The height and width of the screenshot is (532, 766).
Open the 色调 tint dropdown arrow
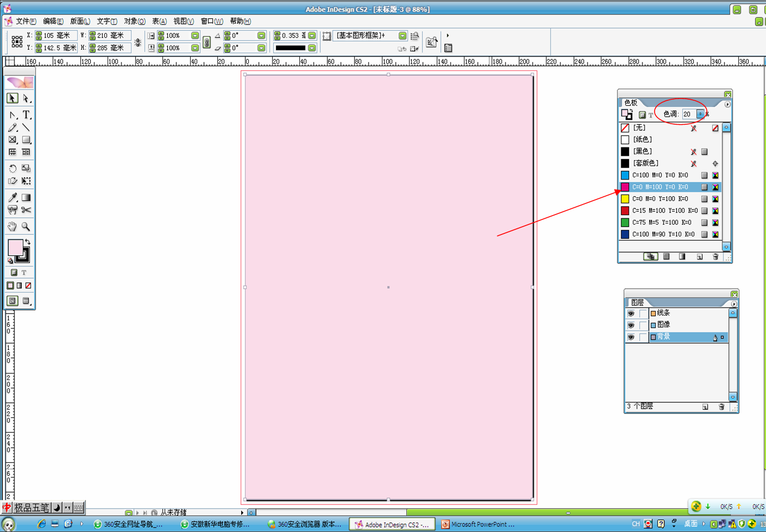click(700, 114)
